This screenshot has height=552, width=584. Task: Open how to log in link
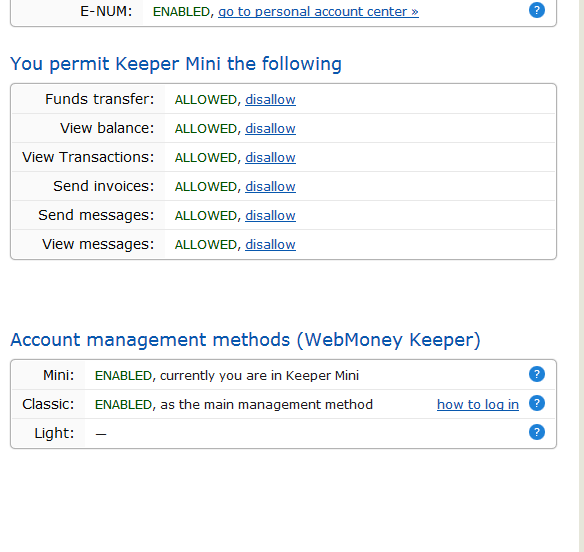pyautogui.click(x=478, y=405)
